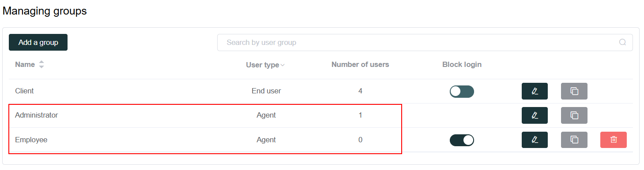
Task: Select the Employee group name
Action: click(31, 140)
